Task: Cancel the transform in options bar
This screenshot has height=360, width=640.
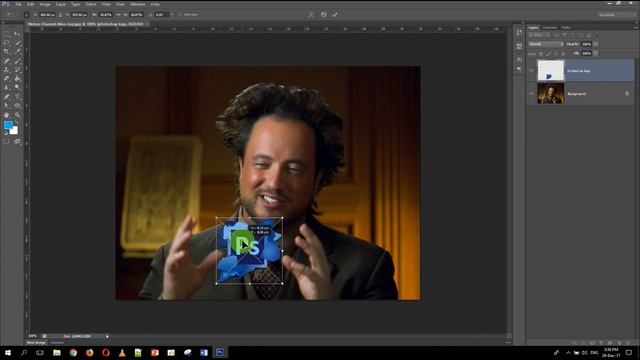Action: pos(324,15)
